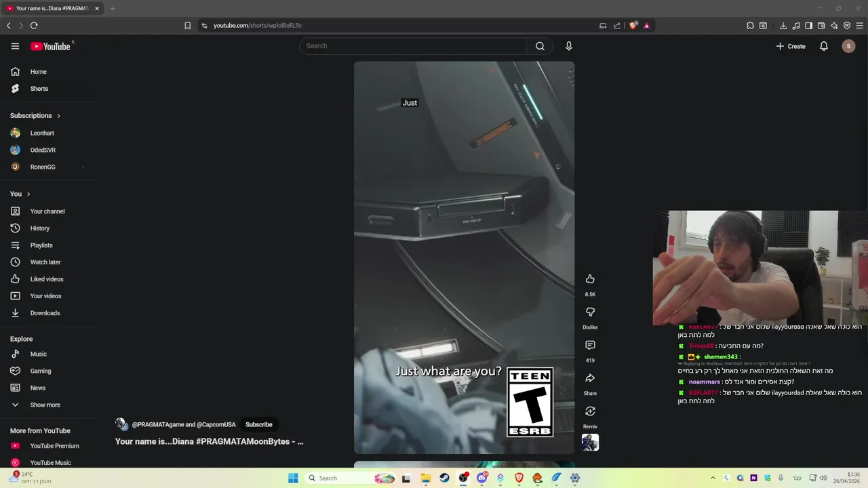Click the browser address bar URL
This screenshot has height=488, width=868.
(258, 26)
